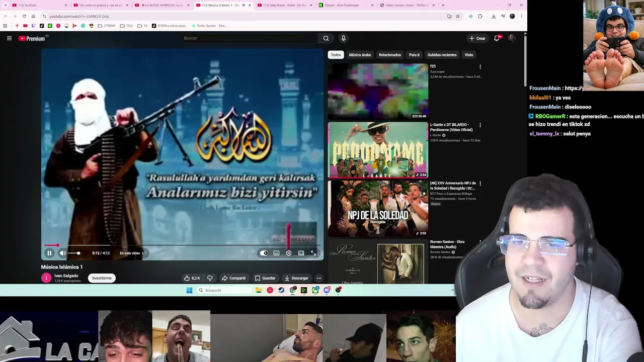The height and width of the screenshot is (362, 644).
Task: Go back with Chrome's back arrow
Action: coord(6,16)
